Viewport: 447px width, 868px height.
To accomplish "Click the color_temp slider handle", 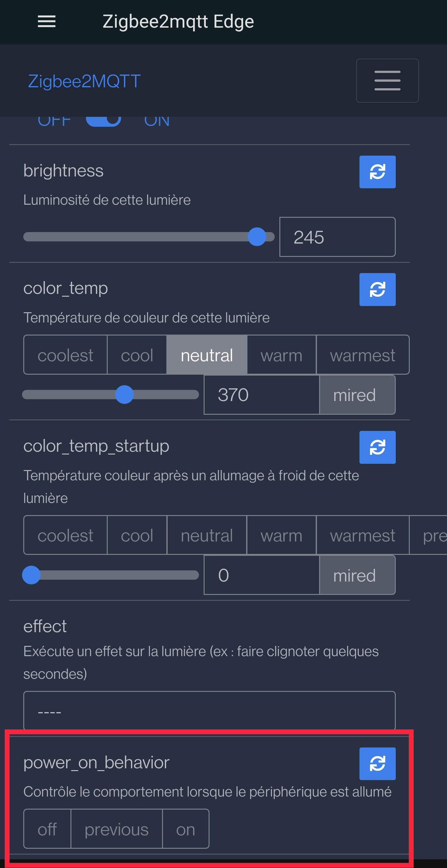I will pyautogui.click(x=124, y=394).
